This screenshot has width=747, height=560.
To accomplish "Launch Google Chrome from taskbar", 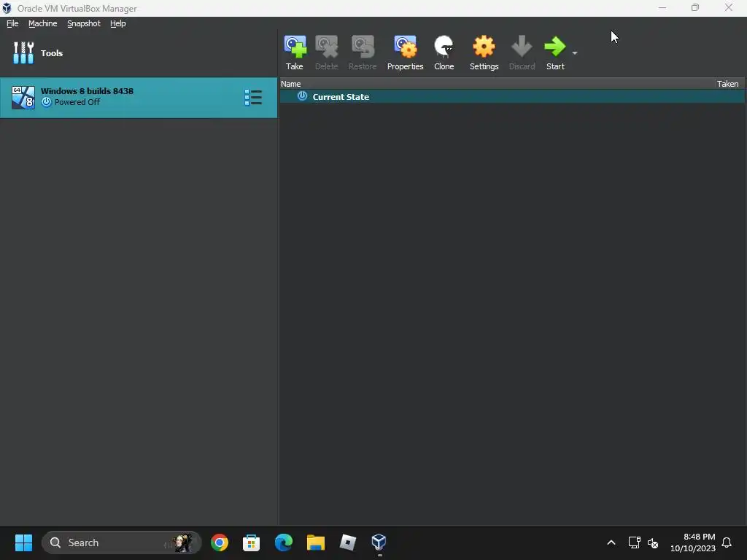I will click(x=220, y=542).
